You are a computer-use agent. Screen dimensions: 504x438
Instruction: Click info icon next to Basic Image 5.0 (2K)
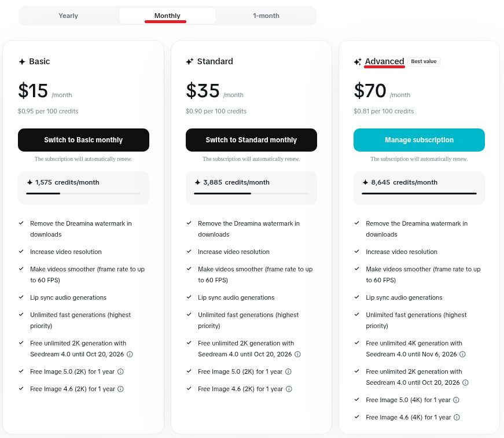[120, 371]
